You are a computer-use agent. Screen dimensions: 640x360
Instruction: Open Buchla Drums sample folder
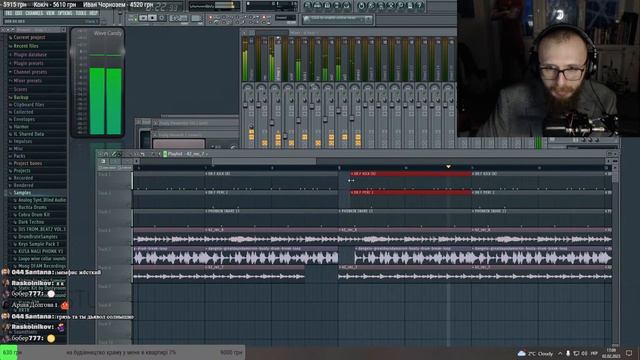(x=32, y=207)
